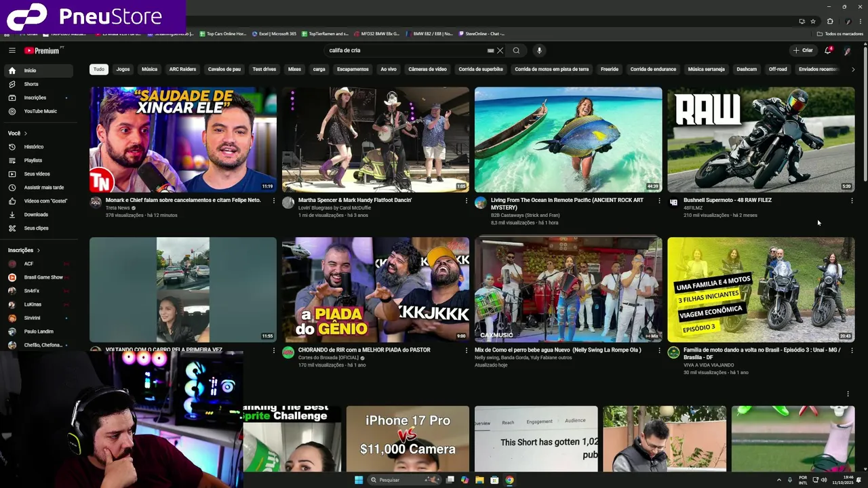Select the Jogos filter chip

pyautogui.click(x=123, y=69)
